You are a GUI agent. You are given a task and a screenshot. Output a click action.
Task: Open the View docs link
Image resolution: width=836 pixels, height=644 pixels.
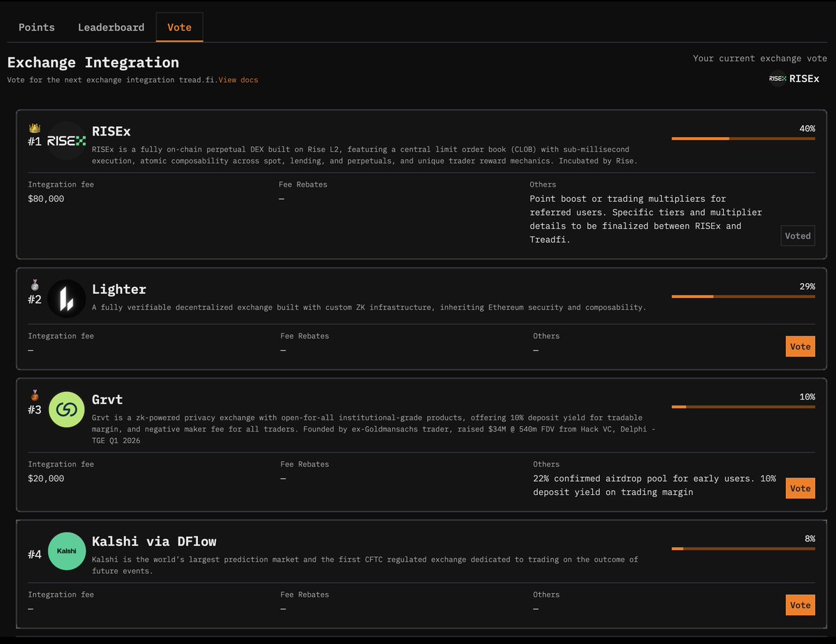tap(238, 80)
